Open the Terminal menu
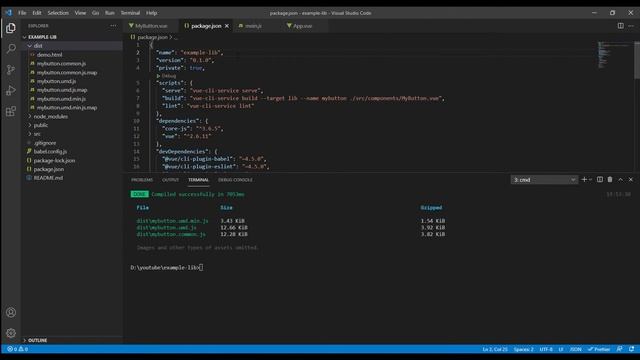The width and height of the screenshot is (640, 360). tap(130, 13)
